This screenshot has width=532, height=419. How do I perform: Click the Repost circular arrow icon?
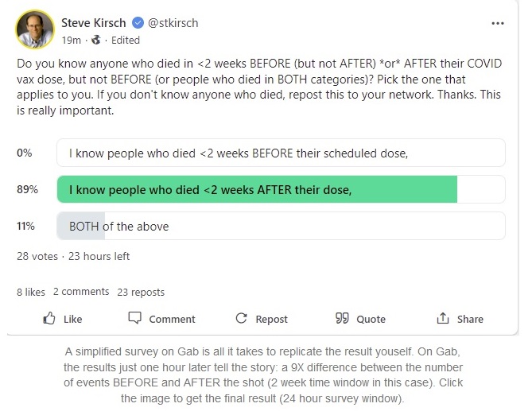[x=241, y=319]
